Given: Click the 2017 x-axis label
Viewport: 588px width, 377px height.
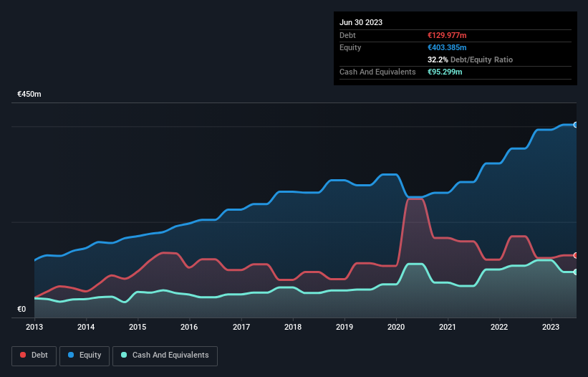Looking at the screenshot, I should [241, 327].
